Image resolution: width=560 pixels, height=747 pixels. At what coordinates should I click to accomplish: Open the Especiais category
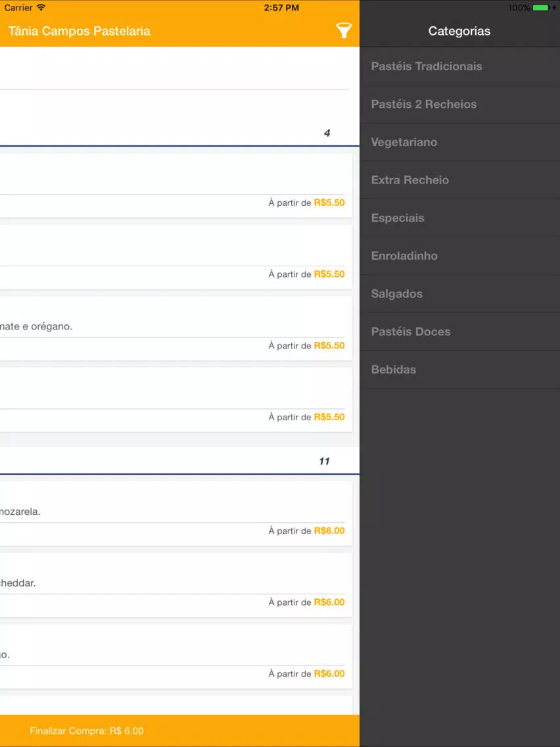[459, 218]
